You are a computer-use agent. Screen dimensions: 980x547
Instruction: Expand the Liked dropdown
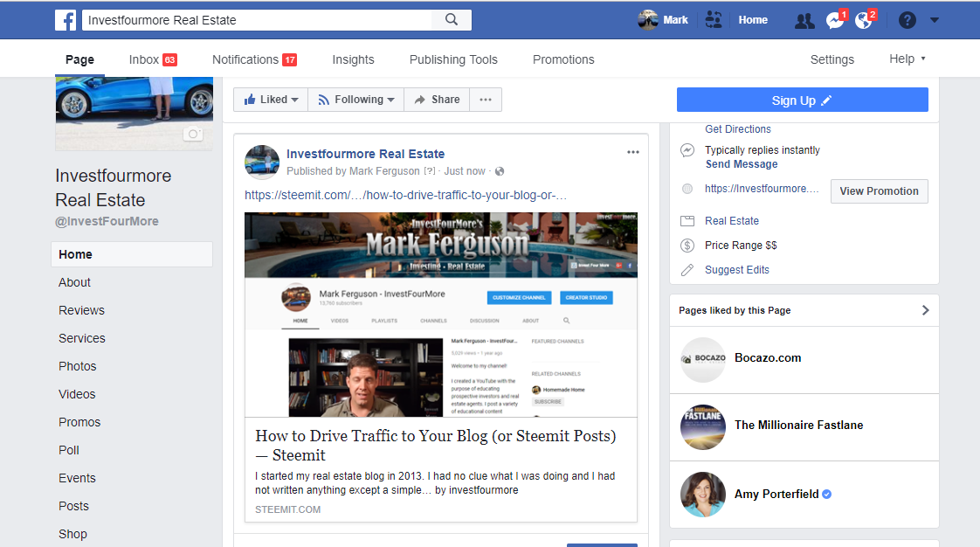295,100
